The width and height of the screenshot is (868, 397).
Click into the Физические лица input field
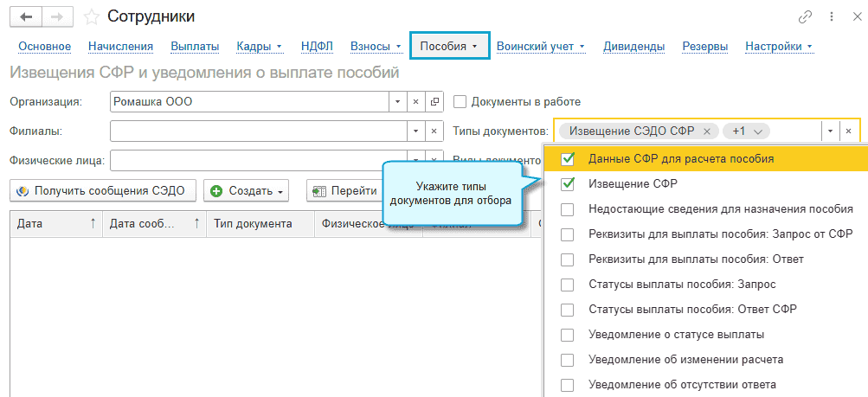(259, 161)
